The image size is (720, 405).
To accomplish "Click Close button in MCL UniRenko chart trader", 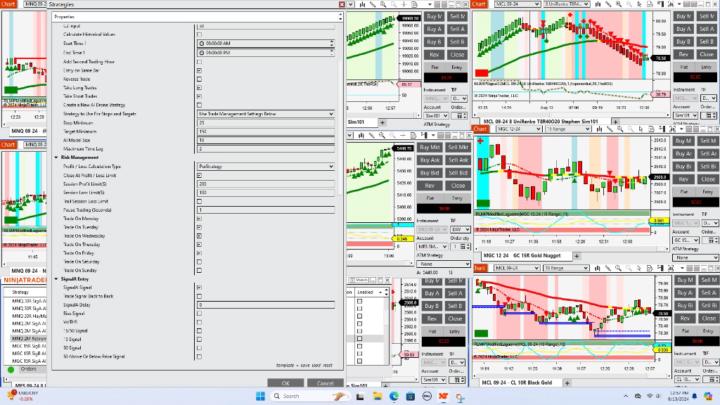I will [x=706, y=54].
